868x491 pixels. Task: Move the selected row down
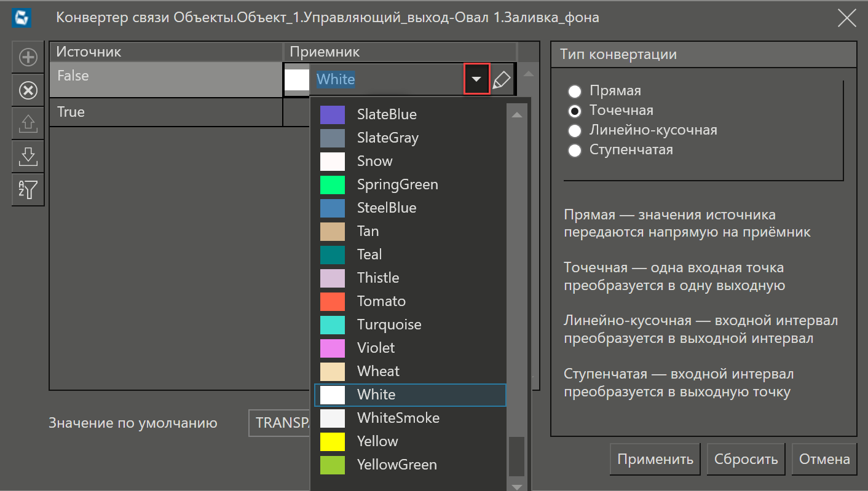click(x=28, y=156)
